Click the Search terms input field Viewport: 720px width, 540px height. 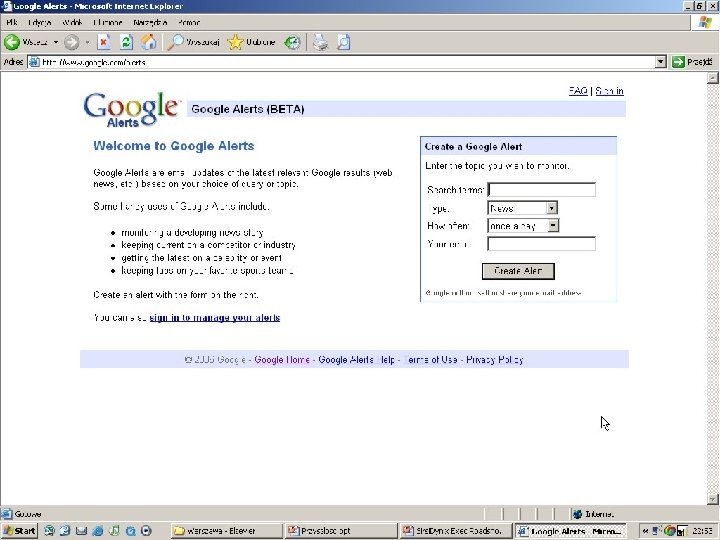coord(541,190)
